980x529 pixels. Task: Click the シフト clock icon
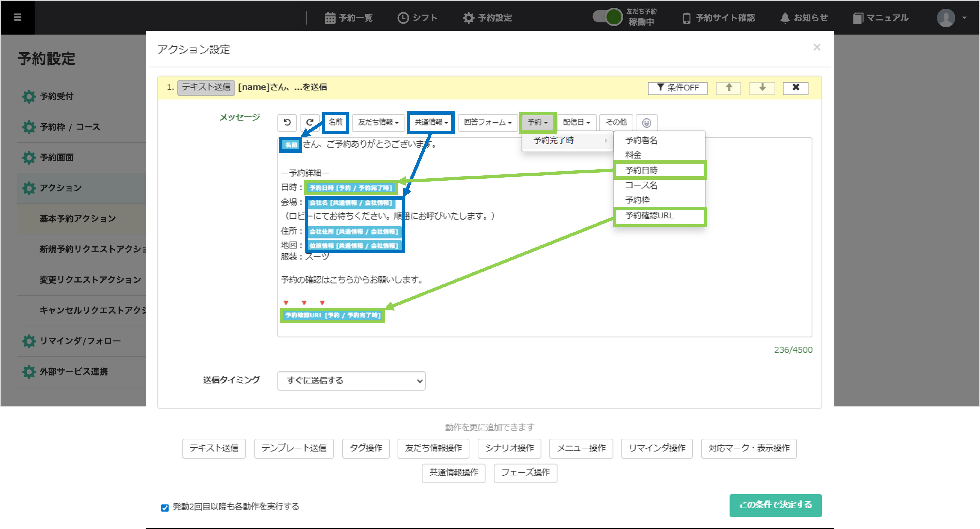point(403,18)
